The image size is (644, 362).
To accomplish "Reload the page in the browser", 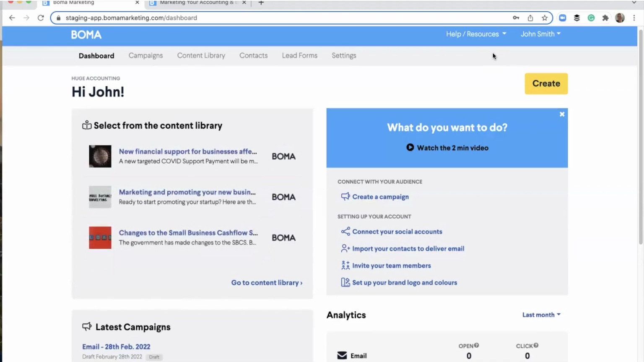I will [41, 18].
